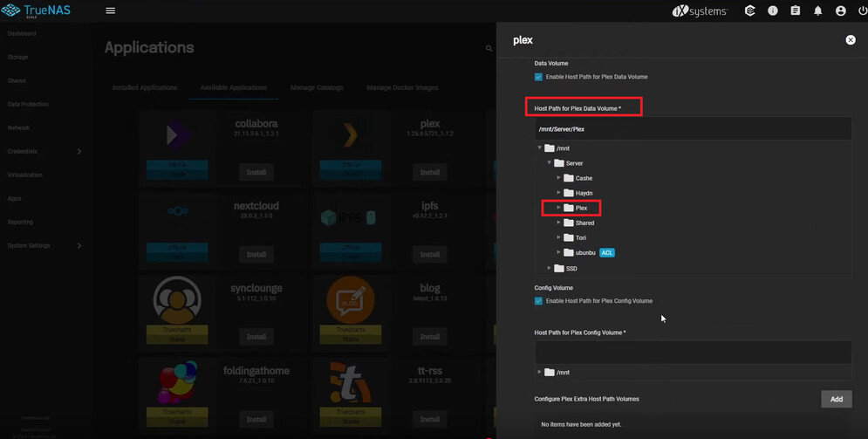This screenshot has width=868, height=439.
Task: Switch to Manage Catalogs tab
Action: 317,87
